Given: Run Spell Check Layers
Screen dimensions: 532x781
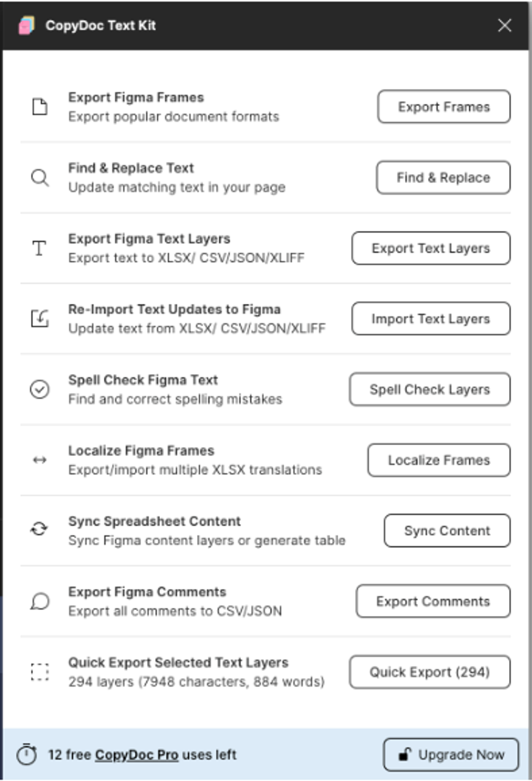Looking at the screenshot, I should pyautogui.click(x=429, y=389).
